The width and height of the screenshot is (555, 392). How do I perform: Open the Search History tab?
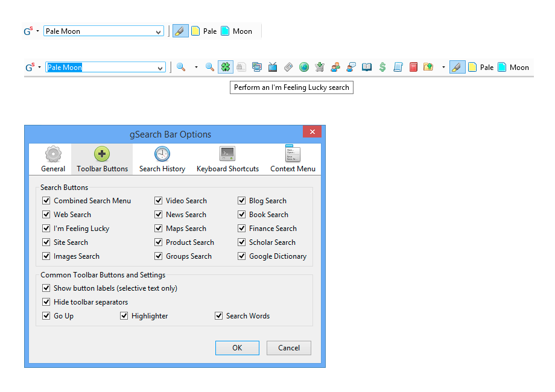(162, 159)
